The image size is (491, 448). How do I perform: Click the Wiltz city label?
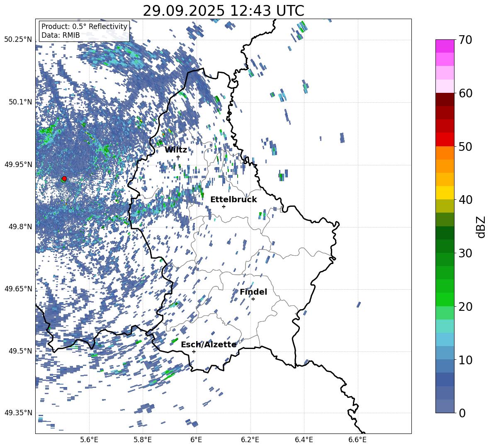(x=176, y=150)
